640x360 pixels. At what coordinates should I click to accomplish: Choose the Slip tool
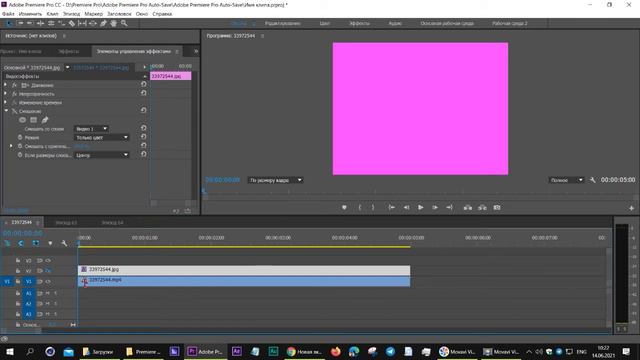tap(82, 24)
